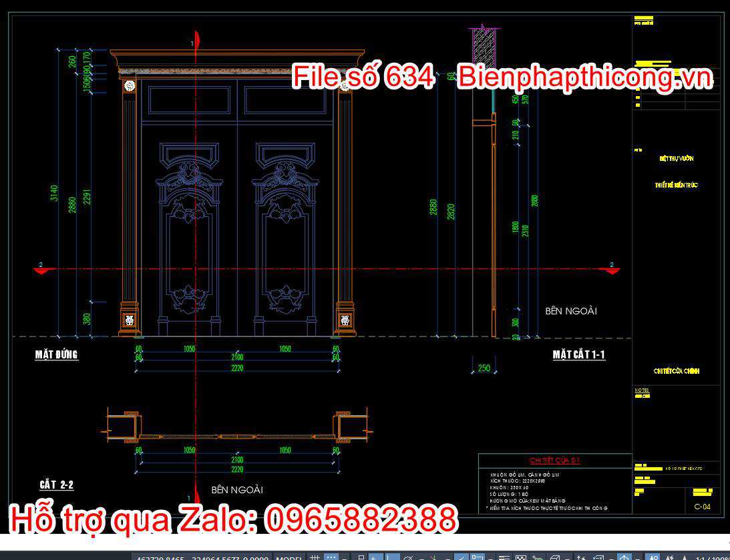730x560 pixels.
Task: Select the SỐ LƯỢNG: 1 BỘ note line
Action: [509, 495]
